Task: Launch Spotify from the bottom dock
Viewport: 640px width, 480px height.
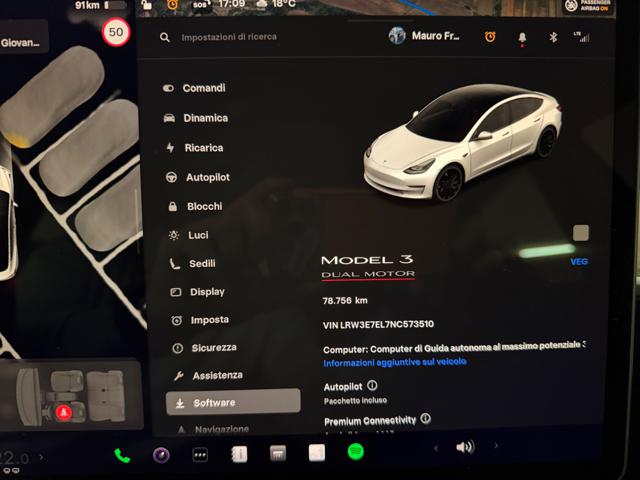Action: click(355, 452)
